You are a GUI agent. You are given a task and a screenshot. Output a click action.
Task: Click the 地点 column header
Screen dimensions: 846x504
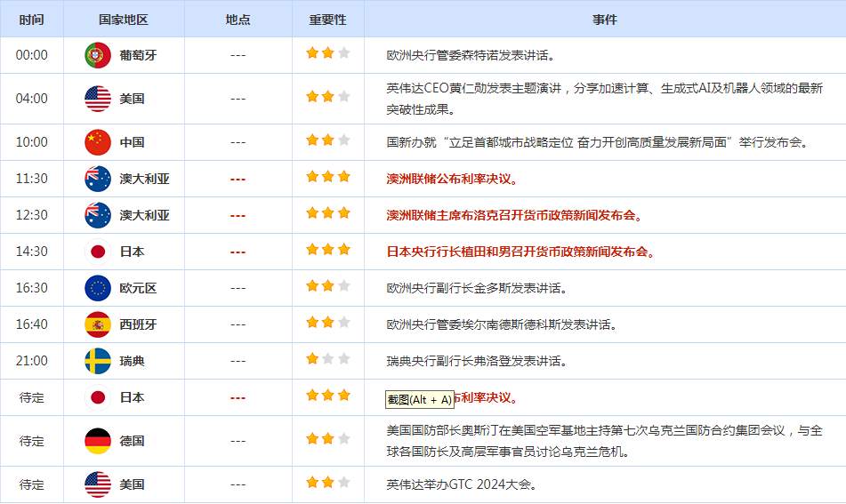click(x=238, y=20)
